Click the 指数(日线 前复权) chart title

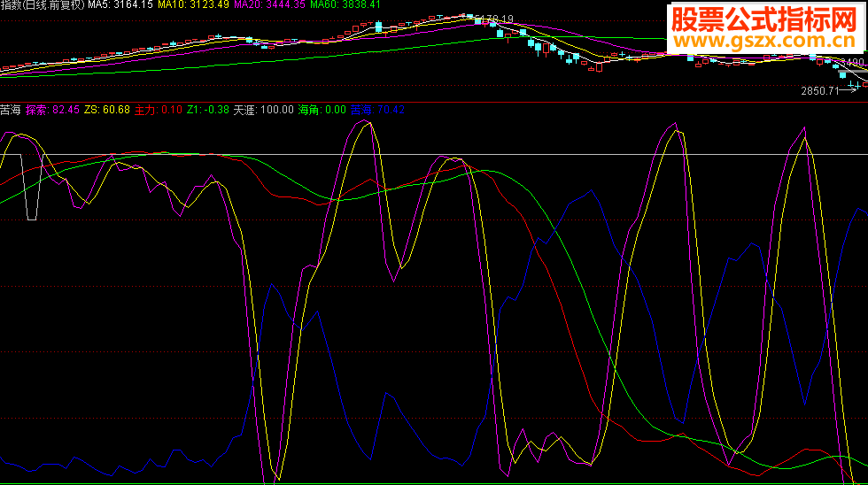43,4
